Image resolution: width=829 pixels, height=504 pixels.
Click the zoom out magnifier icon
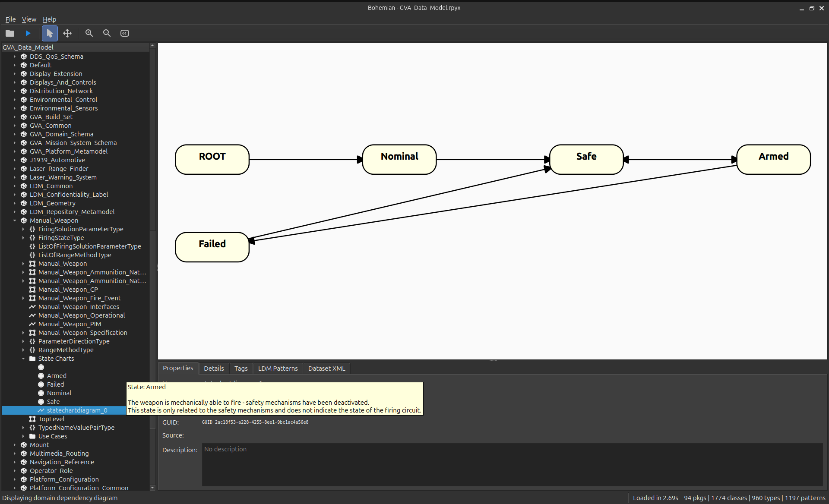107,33
